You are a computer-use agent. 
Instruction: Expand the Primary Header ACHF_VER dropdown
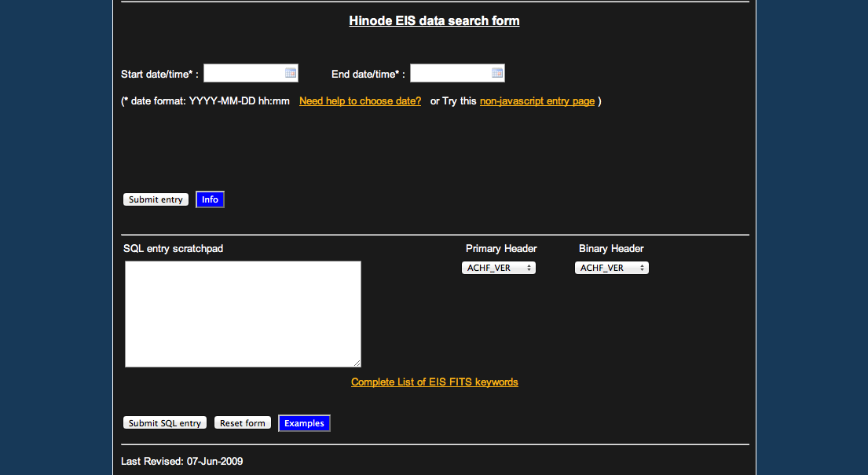[499, 268]
